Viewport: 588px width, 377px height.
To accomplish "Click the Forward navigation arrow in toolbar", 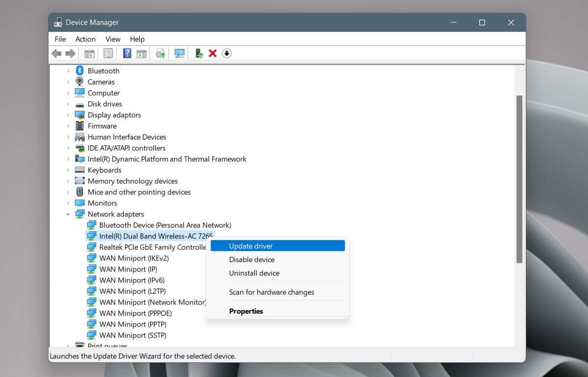I will tap(70, 53).
